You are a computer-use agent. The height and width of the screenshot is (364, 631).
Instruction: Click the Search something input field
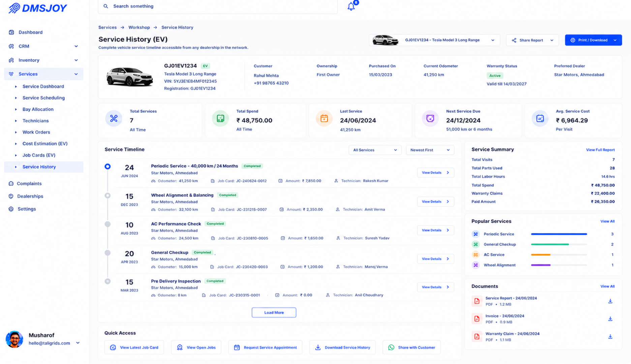tap(218, 6)
